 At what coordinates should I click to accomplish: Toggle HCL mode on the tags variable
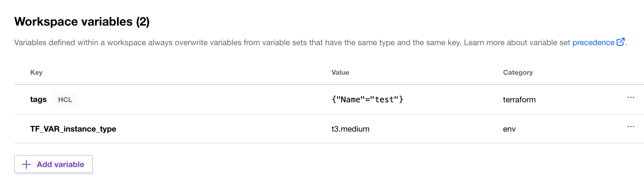click(x=65, y=99)
